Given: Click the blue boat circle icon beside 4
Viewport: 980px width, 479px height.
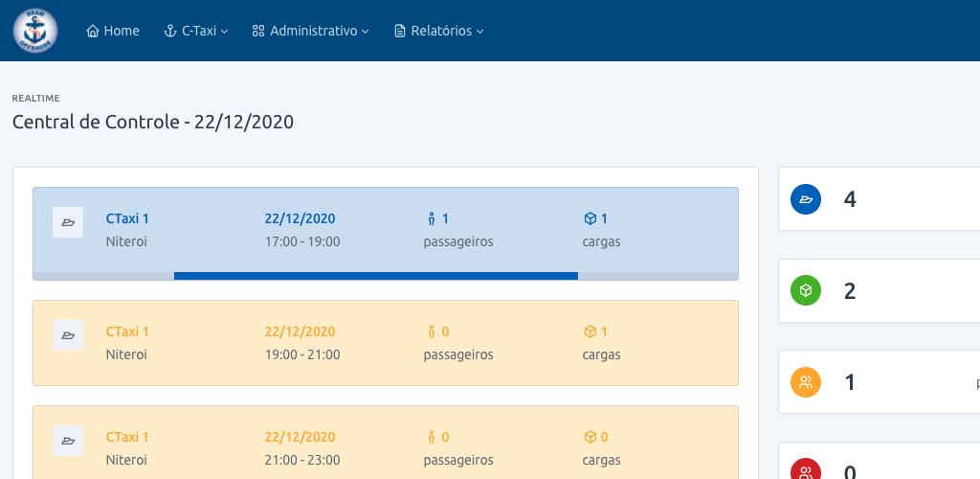Looking at the screenshot, I should click(806, 199).
